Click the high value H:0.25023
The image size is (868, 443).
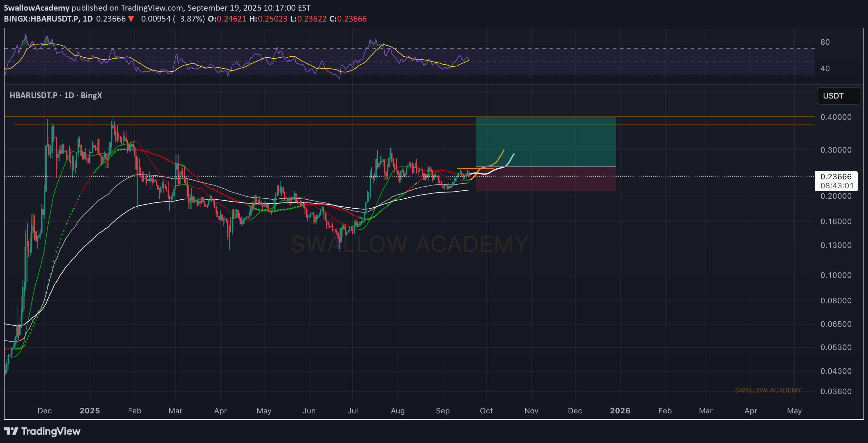(269, 19)
